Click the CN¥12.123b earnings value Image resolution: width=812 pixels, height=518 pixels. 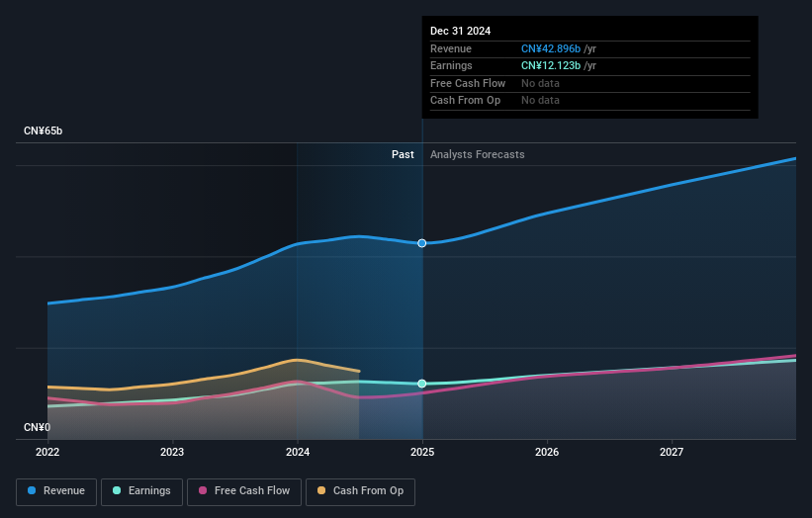[x=551, y=65]
